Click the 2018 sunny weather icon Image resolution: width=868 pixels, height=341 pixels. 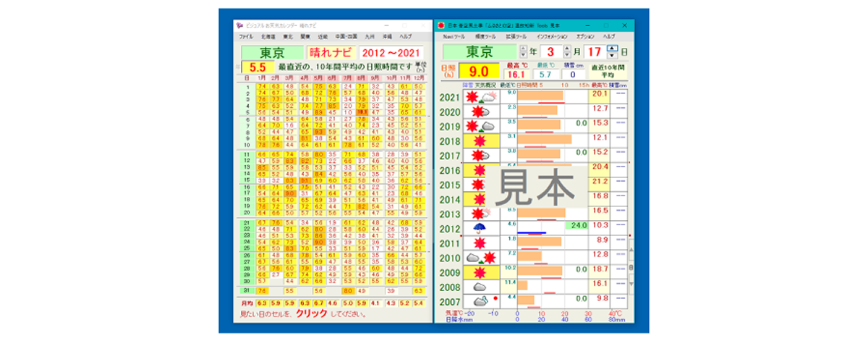tap(479, 140)
